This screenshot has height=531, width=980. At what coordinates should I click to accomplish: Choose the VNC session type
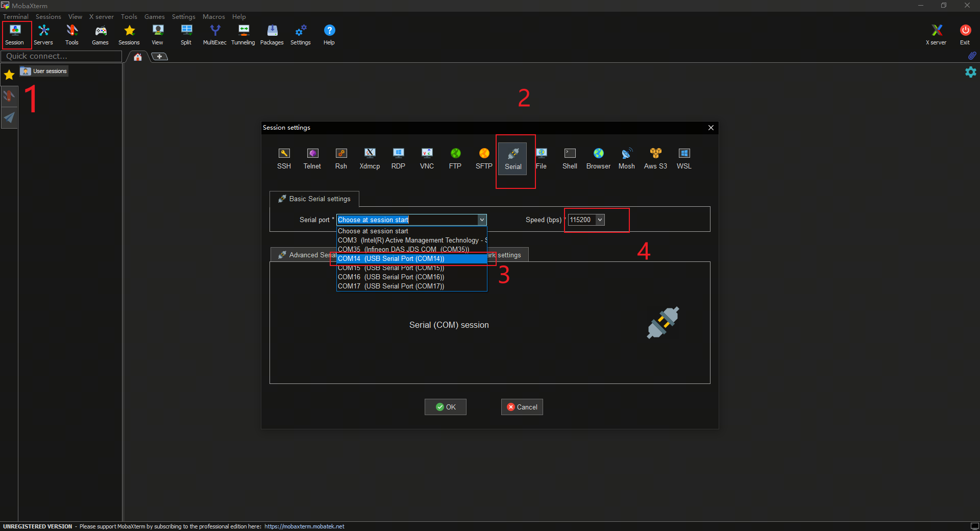[427, 159]
